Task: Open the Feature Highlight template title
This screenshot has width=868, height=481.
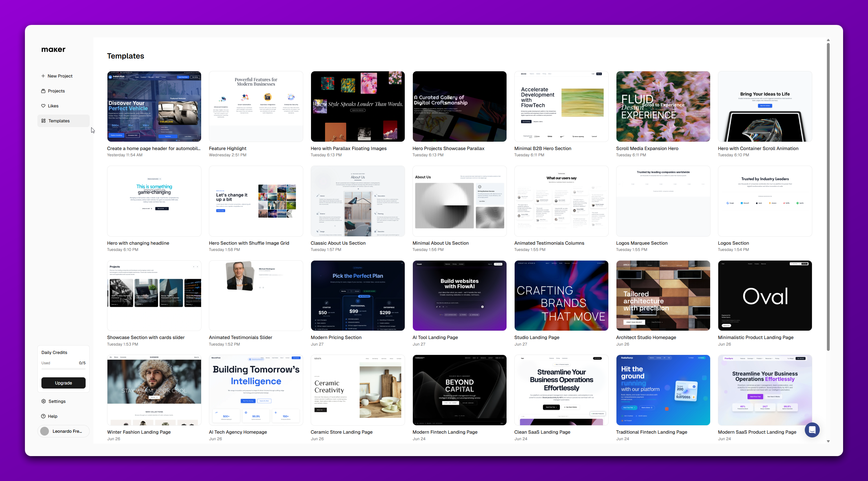Action: click(228, 148)
